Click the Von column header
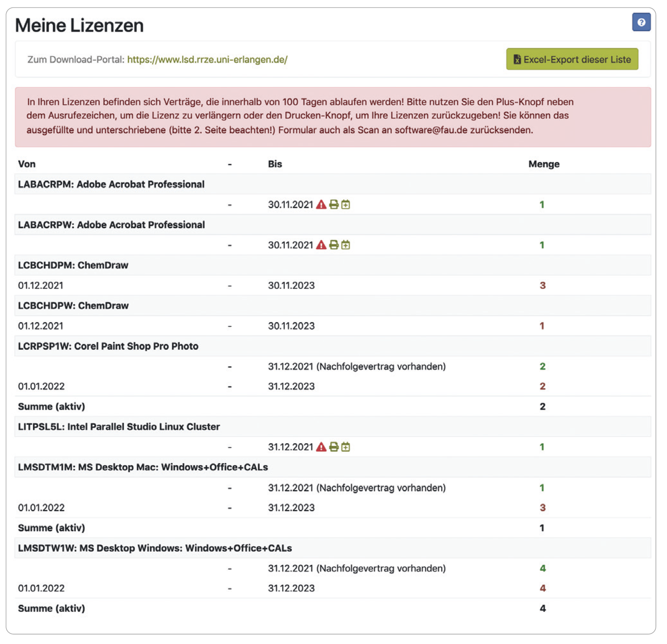The image size is (667, 644). (x=27, y=164)
